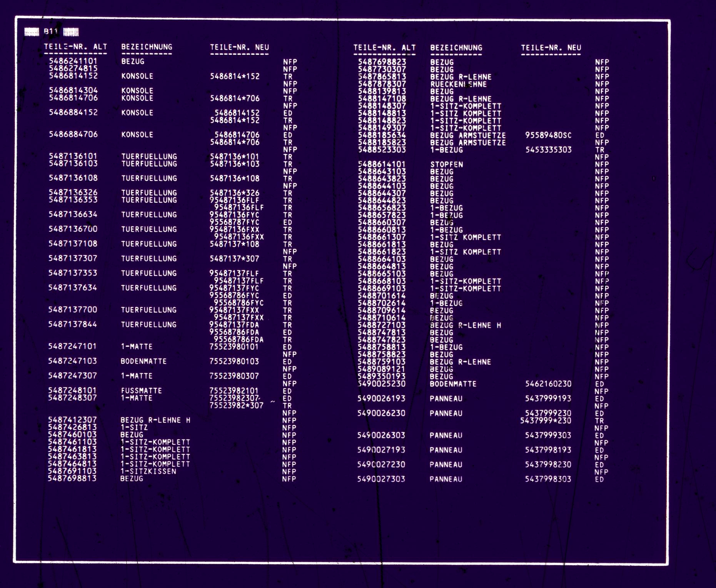Click new part number 75523980101
This screenshot has height=588, width=716.
point(234,347)
